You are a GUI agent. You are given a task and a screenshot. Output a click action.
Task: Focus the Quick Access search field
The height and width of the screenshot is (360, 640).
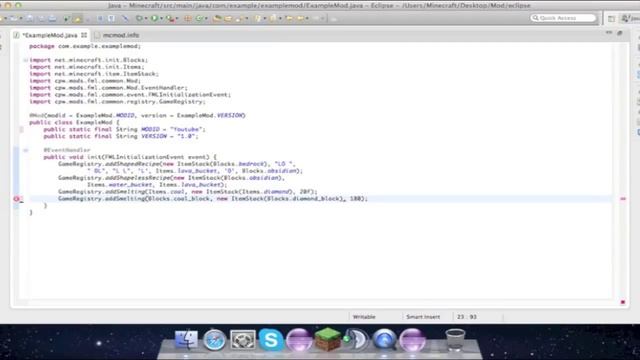[x=563, y=18]
